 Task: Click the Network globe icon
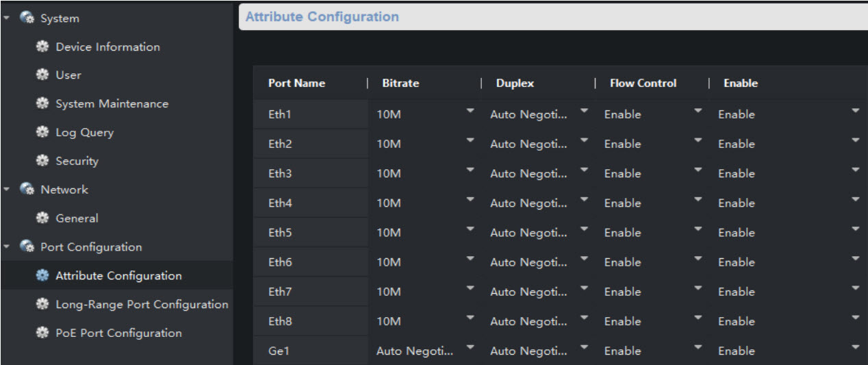pos(27,190)
